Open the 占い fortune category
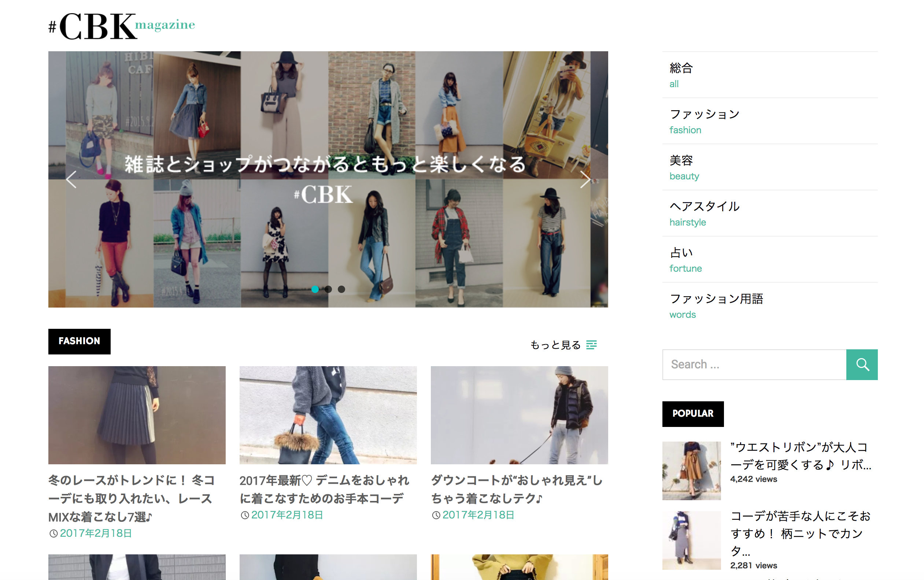Viewport: 924px width, 580px height. (x=770, y=259)
